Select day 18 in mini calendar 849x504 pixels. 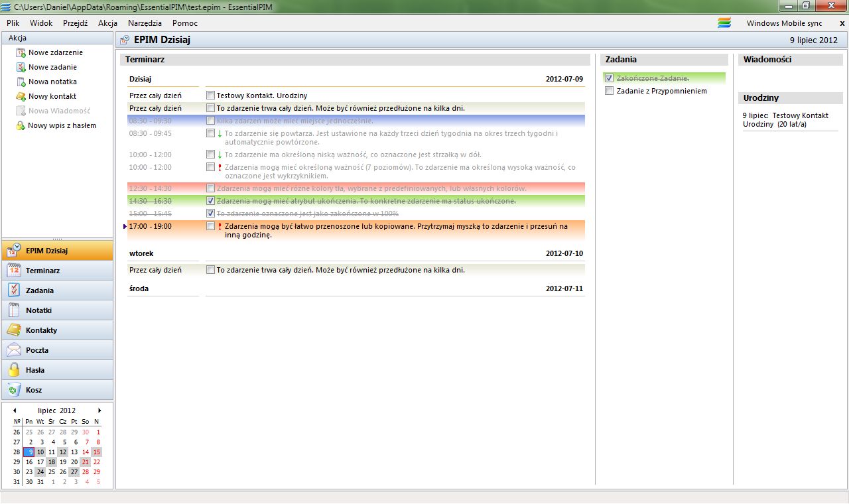tap(52, 462)
